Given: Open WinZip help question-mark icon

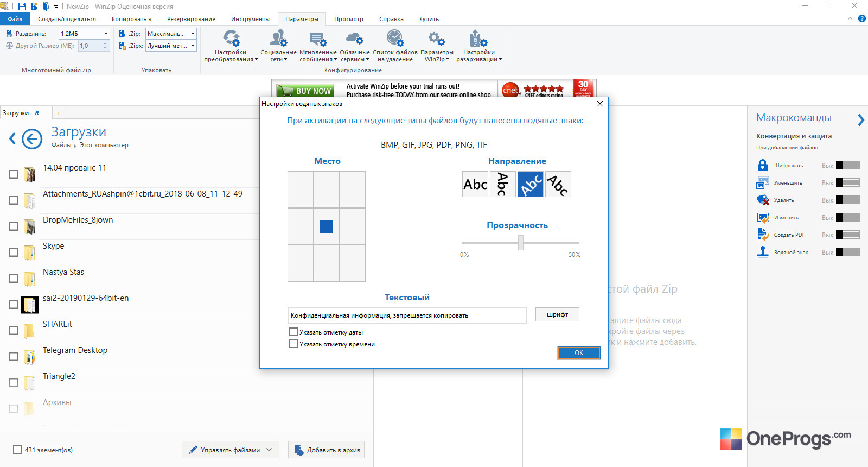Looking at the screenshot, I should (x=862, y=18).
